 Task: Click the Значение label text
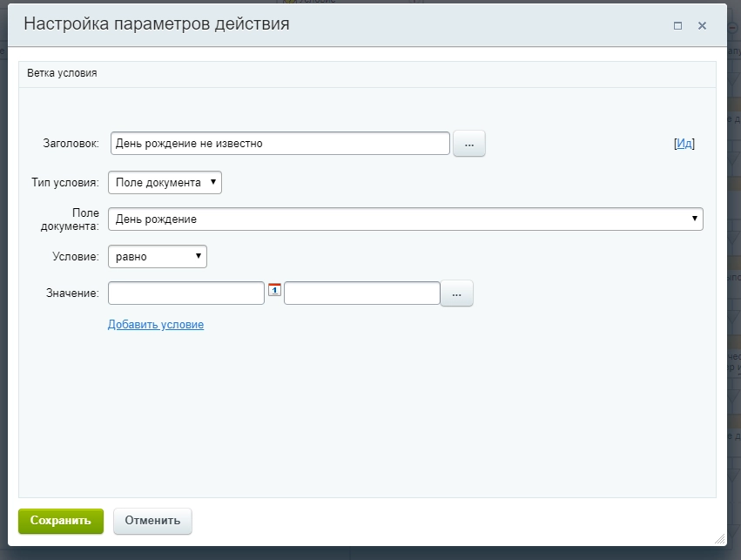pyautogui.click(x=72, y=293)
